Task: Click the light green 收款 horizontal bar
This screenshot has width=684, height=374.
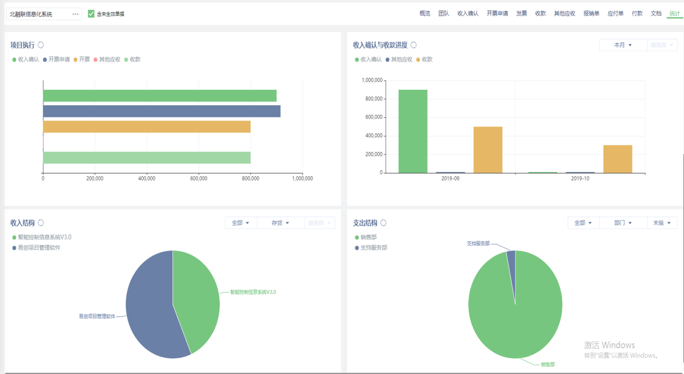Action: click(147, 158)
